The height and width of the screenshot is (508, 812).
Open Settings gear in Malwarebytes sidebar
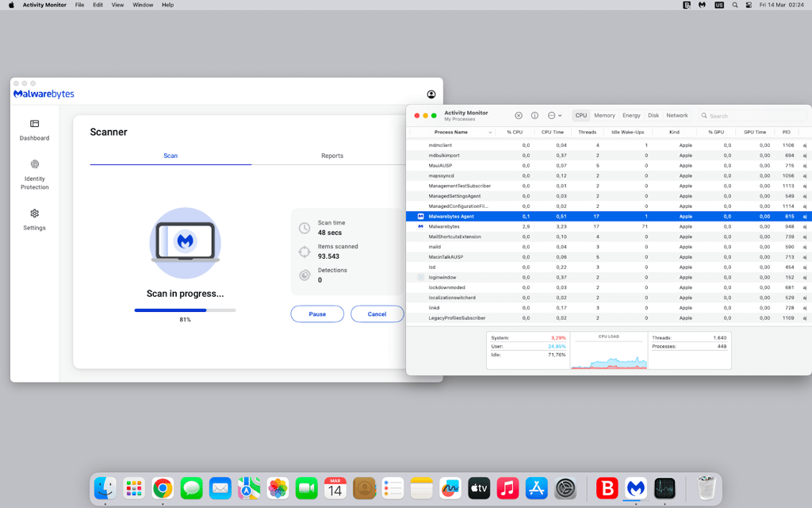[35, 220]
